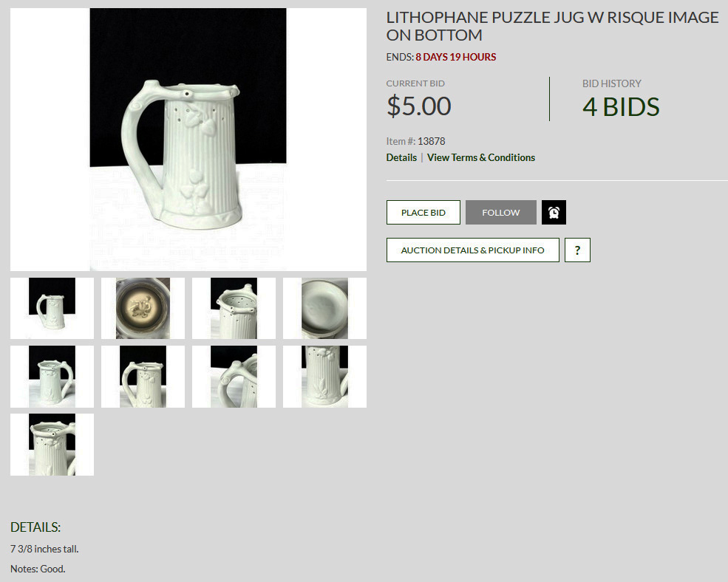Enlarge the main jug photo

pyautogui.click(x=188, y=140)
